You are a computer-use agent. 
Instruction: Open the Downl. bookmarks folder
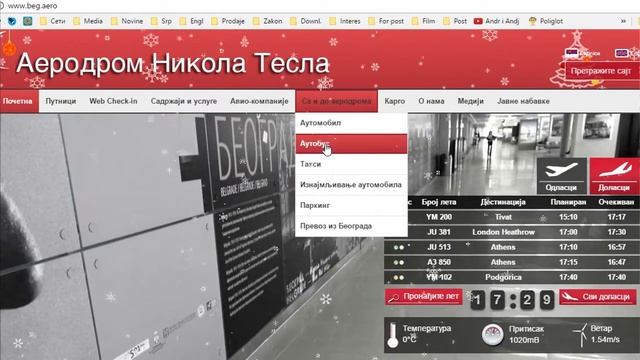[306, 21]
